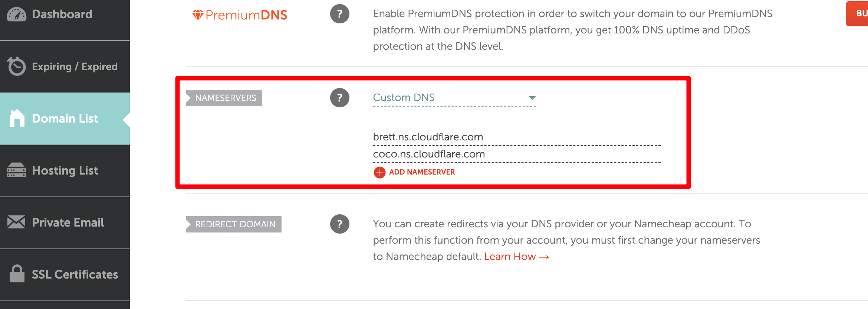Click the Private Email envelope icon
The height and width of the screenshot is (309, 868).
(16, 222)
